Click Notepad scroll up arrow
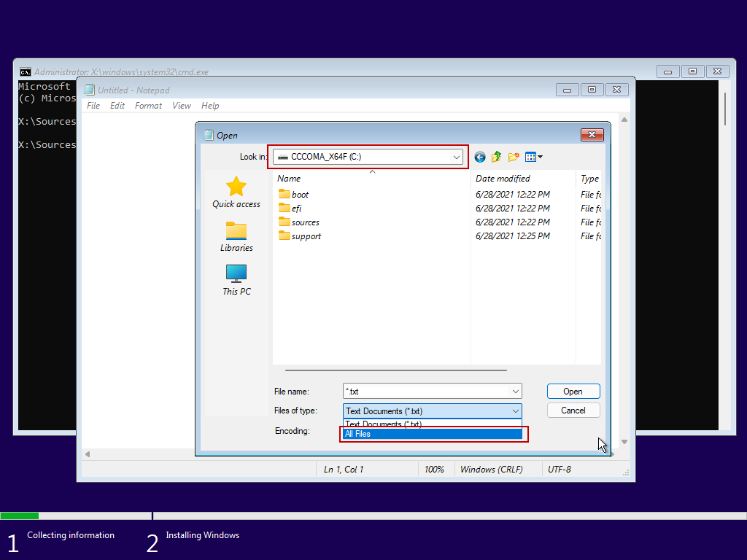 pos(624,120)
